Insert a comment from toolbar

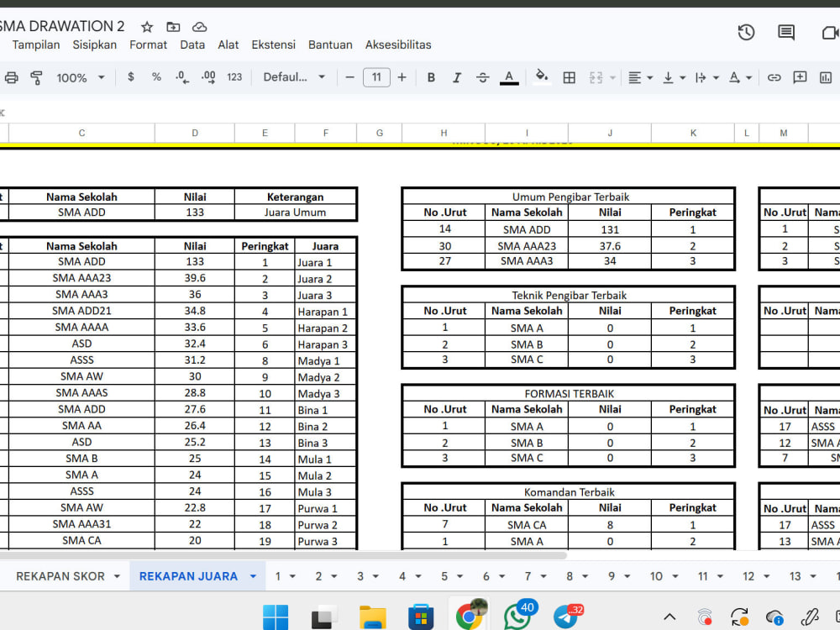(x=800, y=77)
